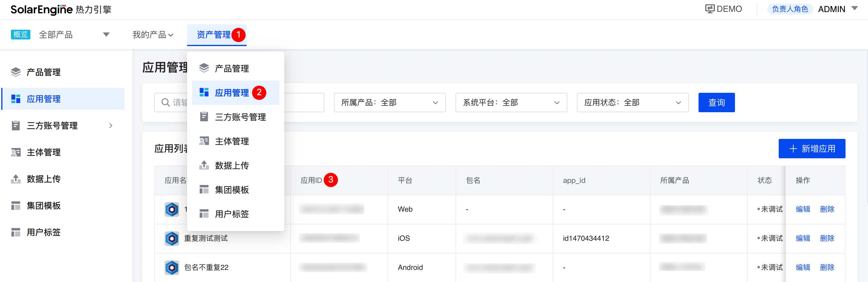868x282 pixels.
Task: Click the app logo icon for 重复测试测试
Action: point(172,238)
